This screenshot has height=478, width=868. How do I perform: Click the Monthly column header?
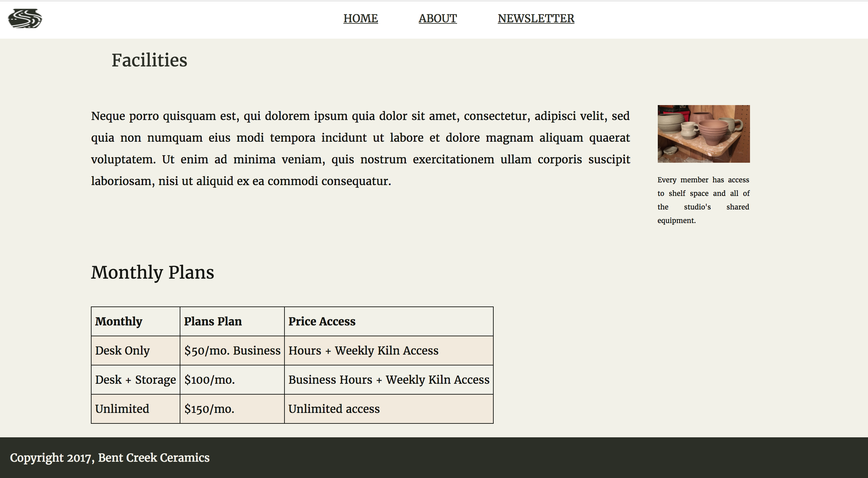[x=119, y=321]
